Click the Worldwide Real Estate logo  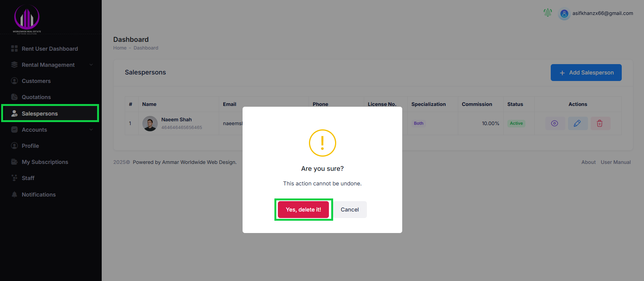(27, 19)
